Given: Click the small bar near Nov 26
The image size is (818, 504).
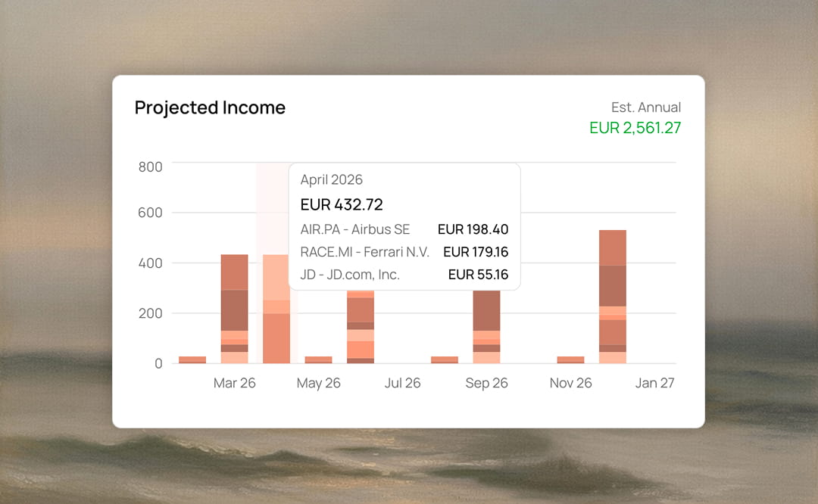Looking at the screenshot, I should click(x=570, y=358).
